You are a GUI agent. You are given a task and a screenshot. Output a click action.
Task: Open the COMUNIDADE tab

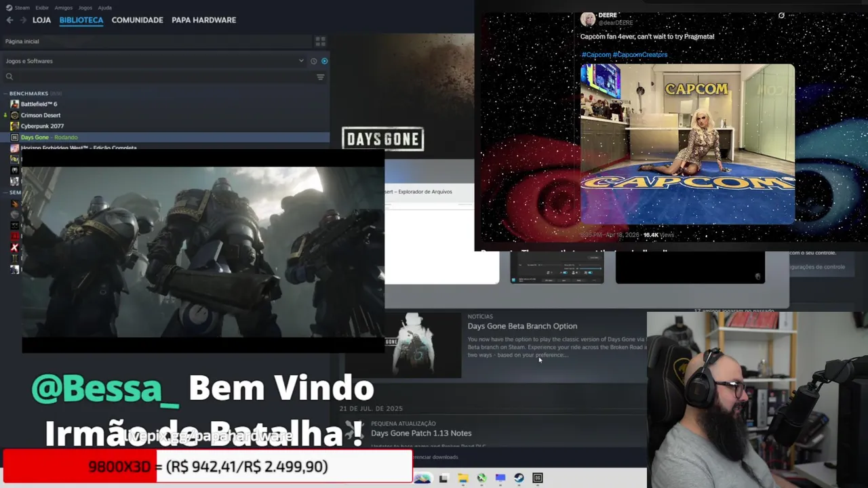coord(137,20)
